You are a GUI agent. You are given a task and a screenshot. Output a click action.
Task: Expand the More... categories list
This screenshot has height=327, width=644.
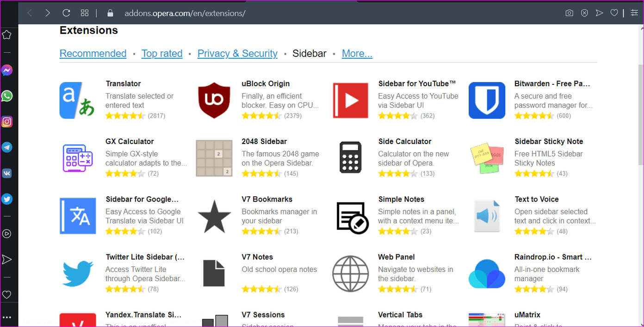click(x=357, y=54)
